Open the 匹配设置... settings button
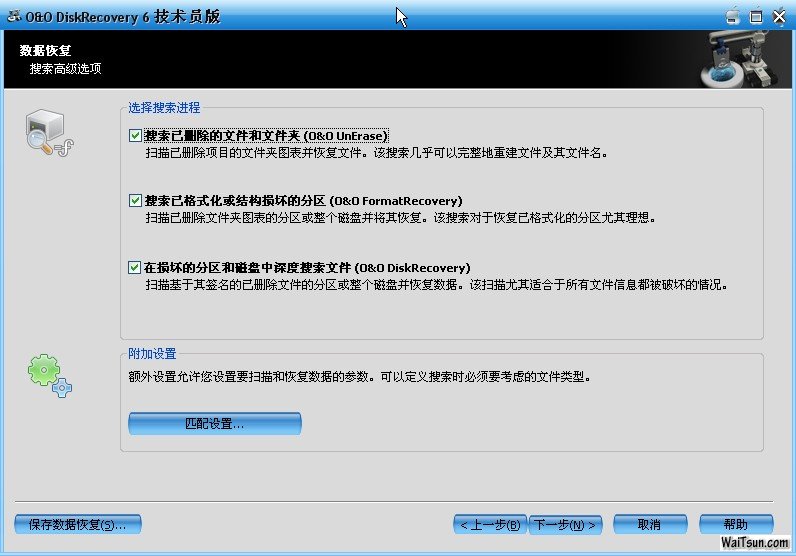796x556 pixels. [x=215, y=423]
